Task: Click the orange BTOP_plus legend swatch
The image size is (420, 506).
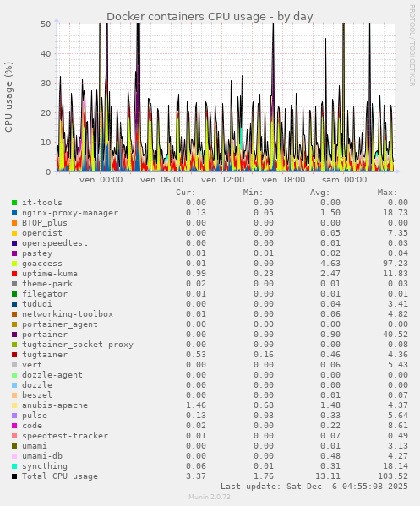Action: pyautogui.click(x=14, y=223)
